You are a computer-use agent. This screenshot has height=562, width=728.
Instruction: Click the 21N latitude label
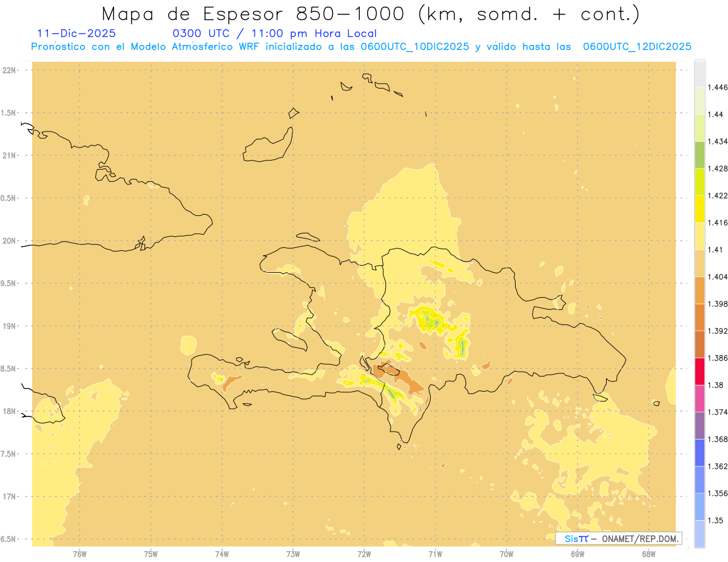(x=8, y=155)
